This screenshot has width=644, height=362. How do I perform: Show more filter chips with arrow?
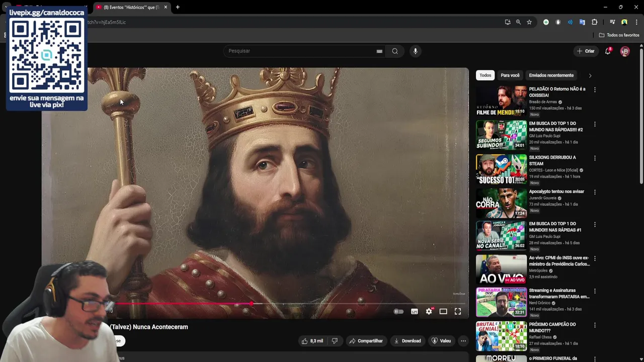pyautogui.click(x=590, y=75)
